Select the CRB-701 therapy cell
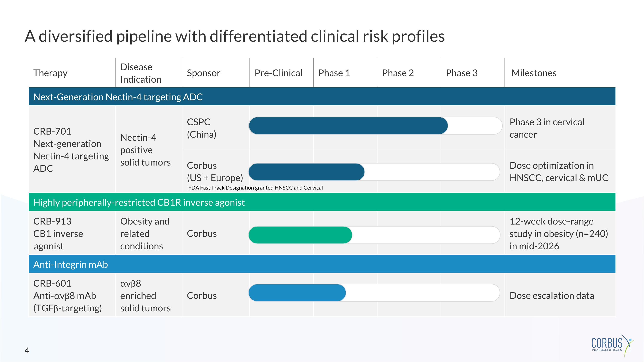The image size is (644, 362). [71, 150]
